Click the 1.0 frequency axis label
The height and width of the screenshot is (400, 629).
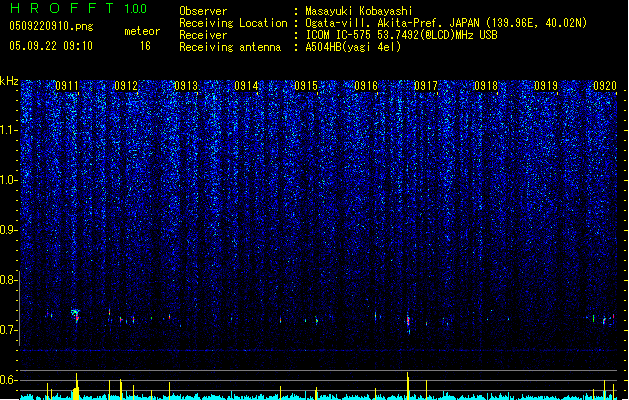click(x=9, y=180)
